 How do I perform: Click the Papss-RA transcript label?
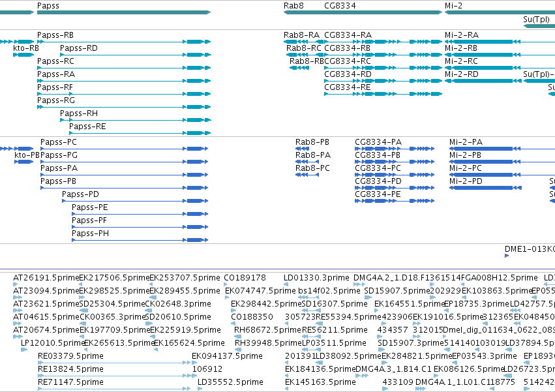[56, 74]
